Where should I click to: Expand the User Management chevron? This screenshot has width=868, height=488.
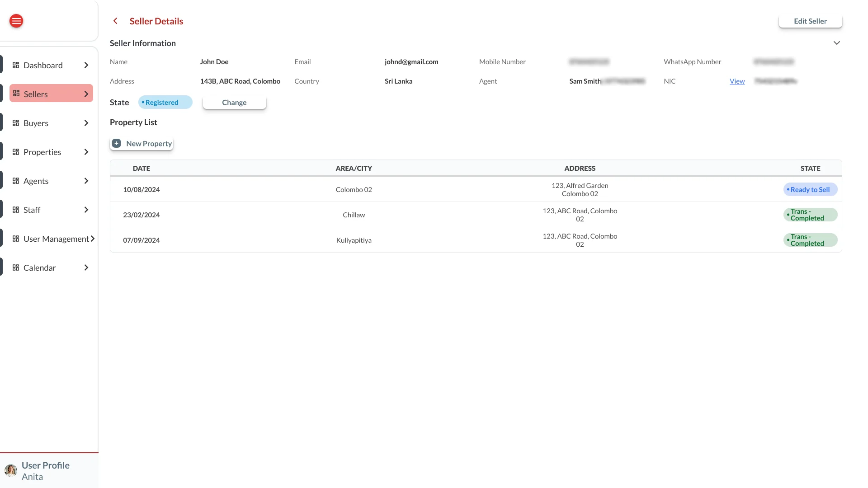pyautogui.click(x=92, y=239)
